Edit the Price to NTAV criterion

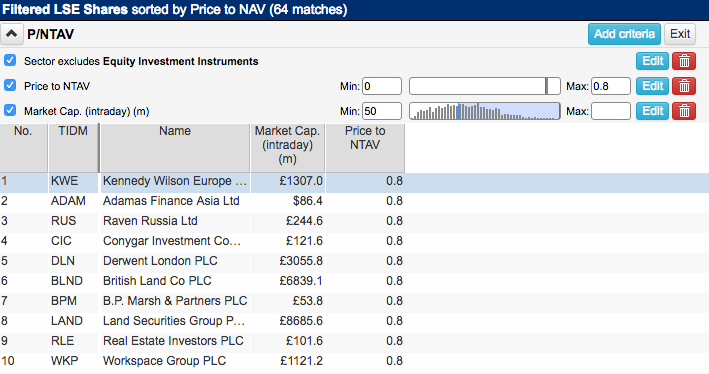(x=652, y=86)
